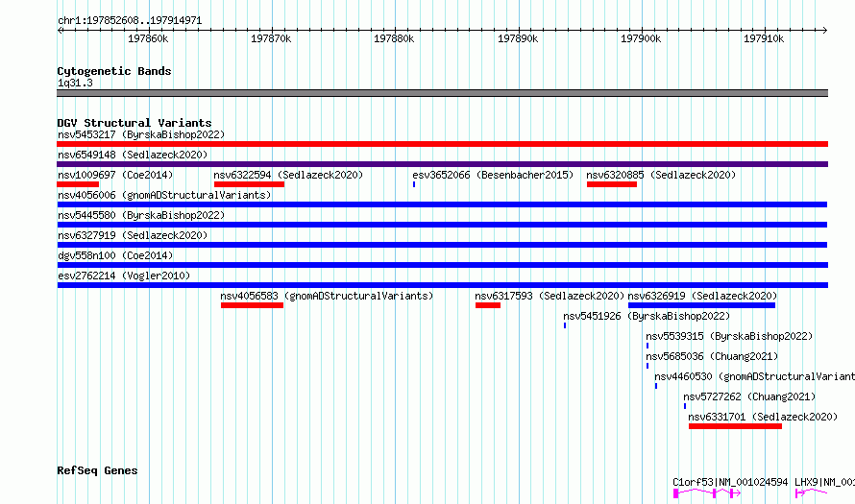This screenshot has height=504, width=855.
Task: Open dgv558n100 (Coe2014) variant label
Action: pyautogui.click(x=115, y=255)
